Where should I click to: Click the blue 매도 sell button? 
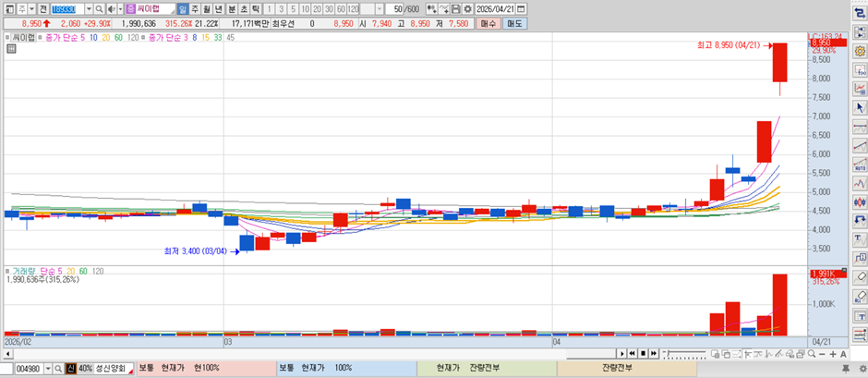[515, 24]
